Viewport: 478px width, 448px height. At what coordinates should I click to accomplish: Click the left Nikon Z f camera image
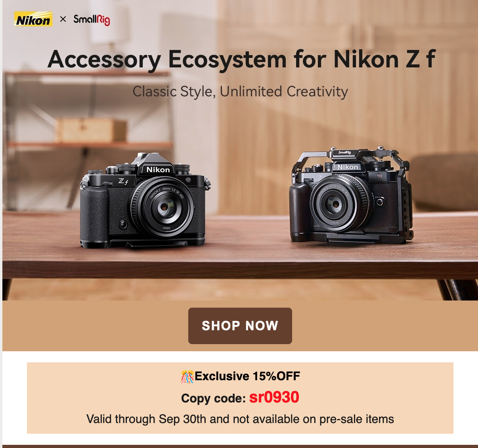pos(145,201)
